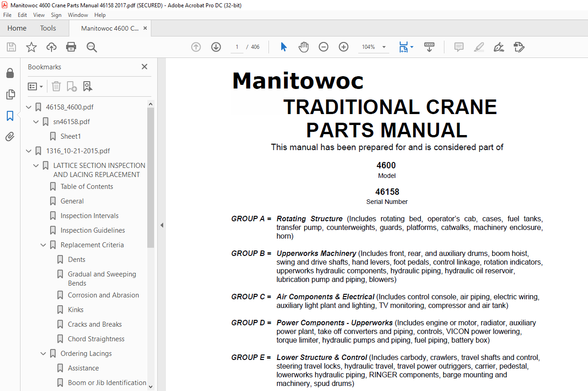Open the Gradual and Sweeping Bends bookmark
This screenshot has height=391, width=588.
pos(102,279)
